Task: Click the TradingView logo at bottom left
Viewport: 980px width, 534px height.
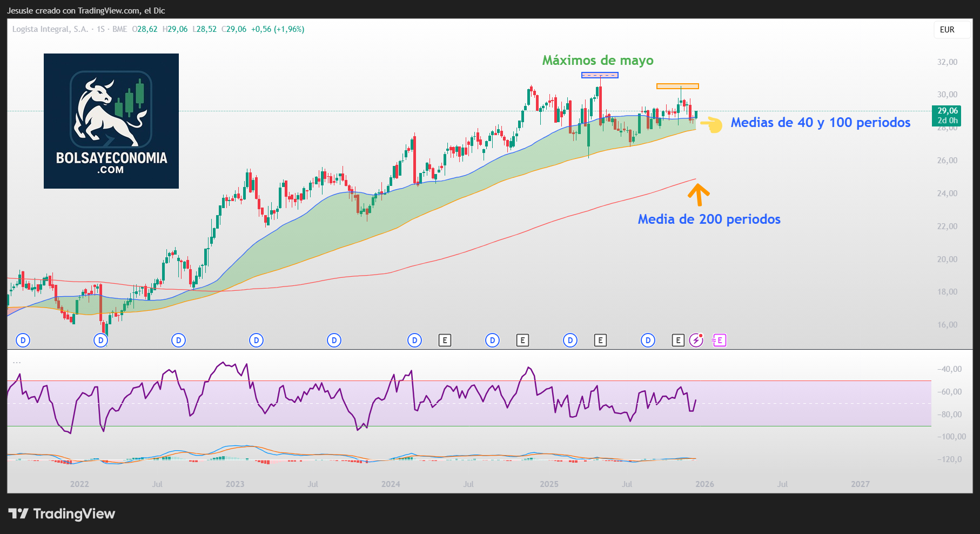Action: [62, 513]
